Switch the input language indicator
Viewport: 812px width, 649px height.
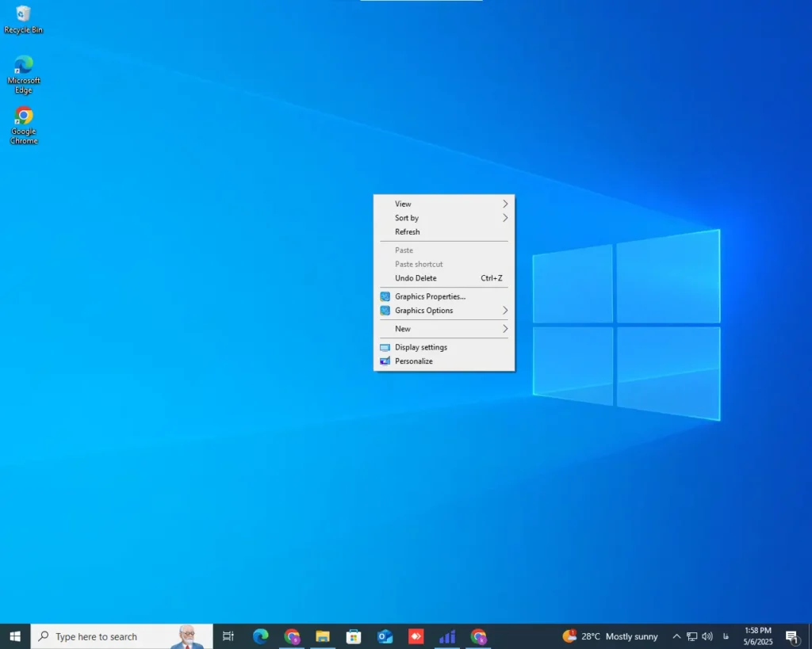(x=726, y=636)
